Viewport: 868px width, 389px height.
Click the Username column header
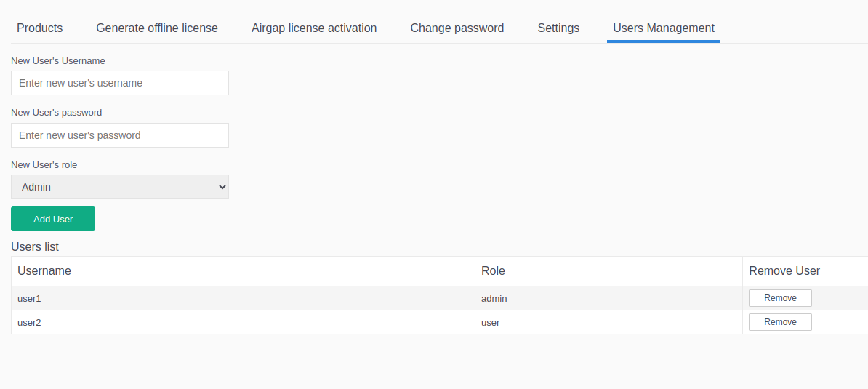coord(44,271)
